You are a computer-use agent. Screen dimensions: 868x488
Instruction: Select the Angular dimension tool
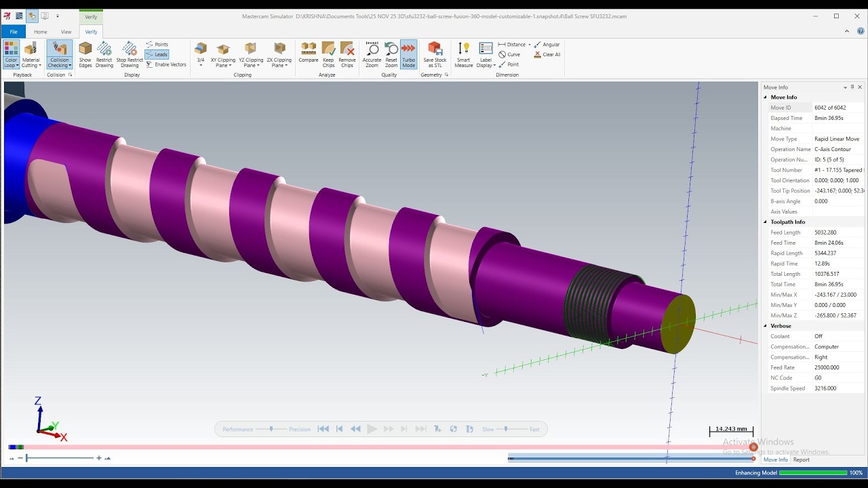547,45
